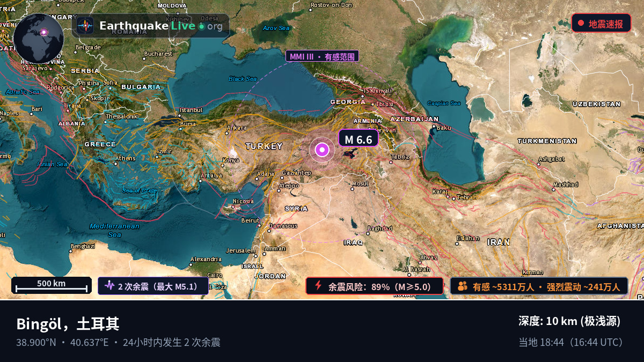Click the 500 km scale bar

(x=52, y=285)
